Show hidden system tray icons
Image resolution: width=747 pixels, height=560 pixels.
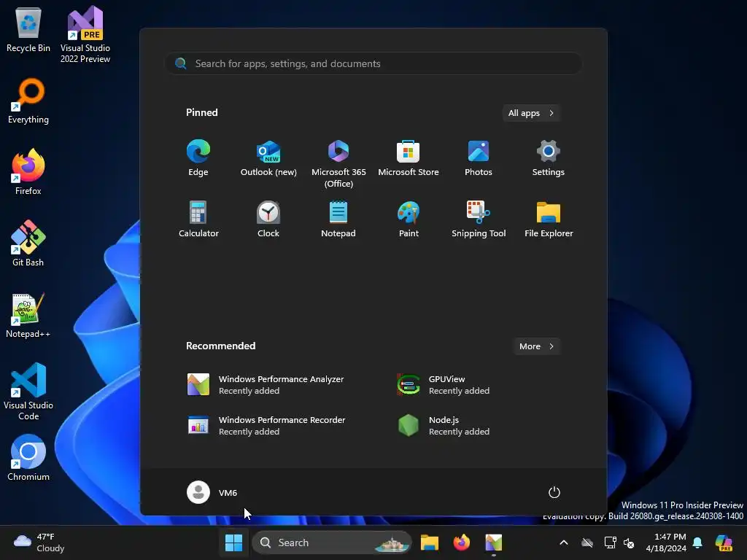click(564, 542)
